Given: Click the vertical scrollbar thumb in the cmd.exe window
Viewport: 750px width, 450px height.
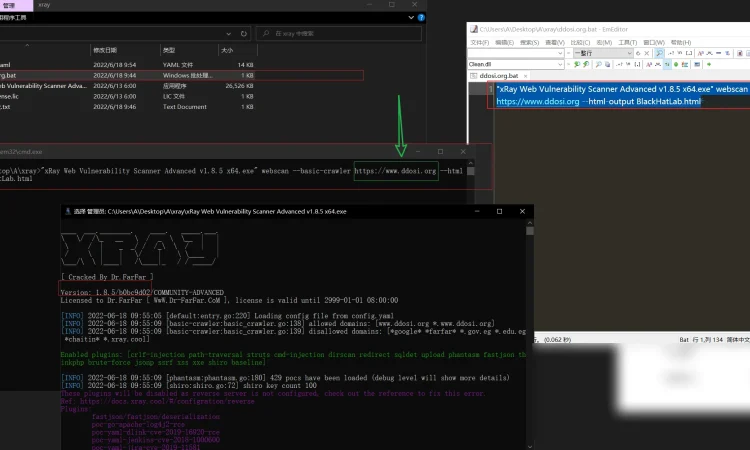Looking at the screenshot, I should (x=471, y=171).
